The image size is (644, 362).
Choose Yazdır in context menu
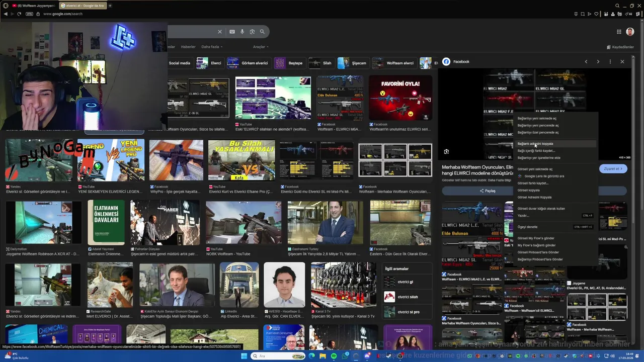(x=523, y=215)
